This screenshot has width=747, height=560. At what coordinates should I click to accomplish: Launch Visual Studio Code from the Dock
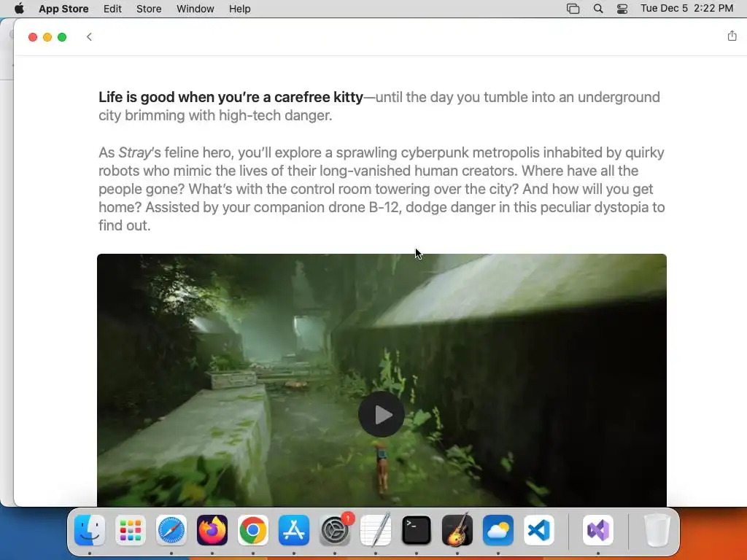[x=539, y=530]
